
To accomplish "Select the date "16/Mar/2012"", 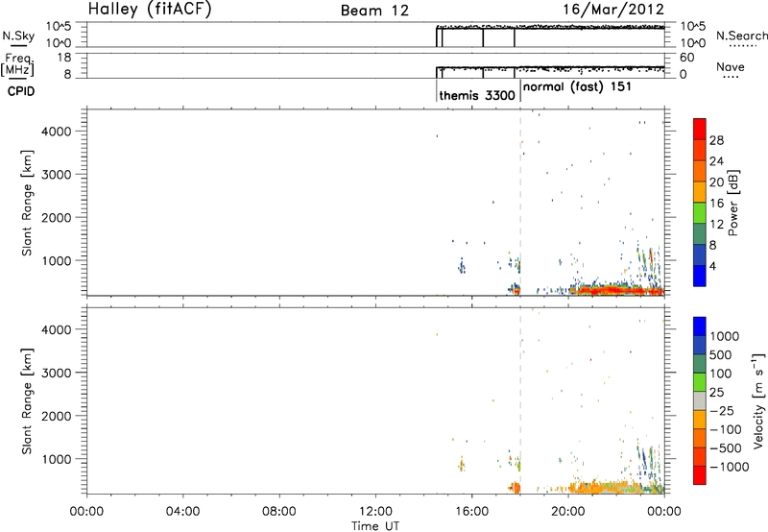I will tap(613, 10).
